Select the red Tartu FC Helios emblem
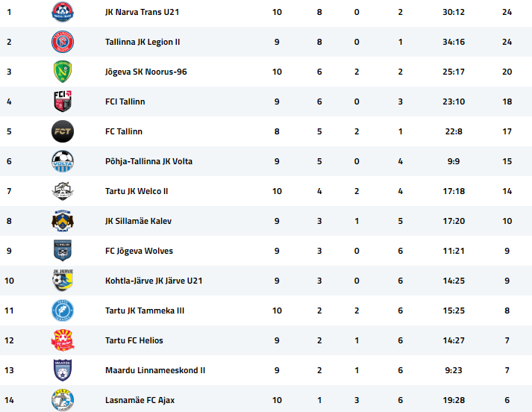 [x=63, y=340]
